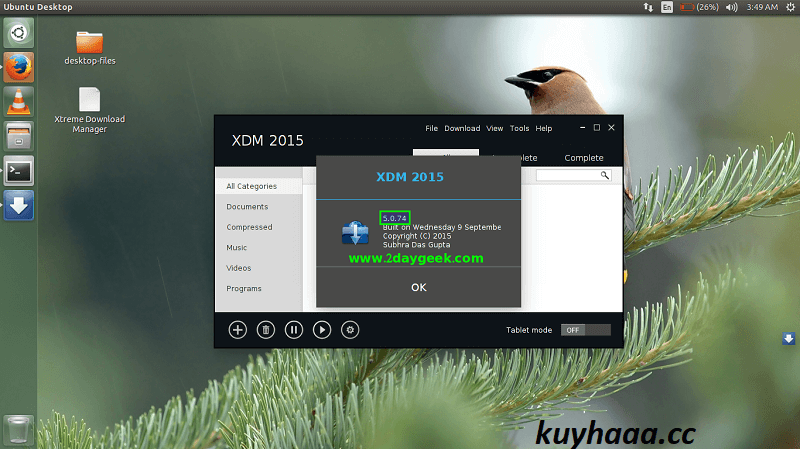
Task: Click the 5.0.74 version text
Action: coord(395,218)
